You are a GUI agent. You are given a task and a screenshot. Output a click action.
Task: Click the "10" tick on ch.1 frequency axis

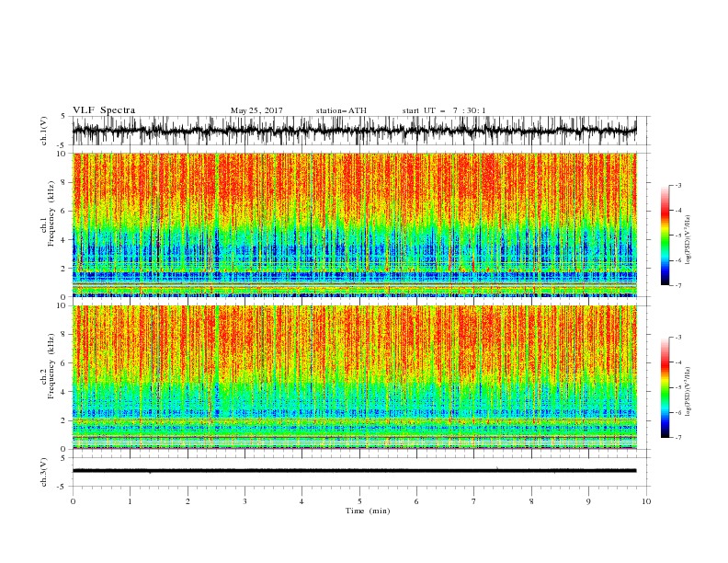pyautogui.click(x=63, y=154)
